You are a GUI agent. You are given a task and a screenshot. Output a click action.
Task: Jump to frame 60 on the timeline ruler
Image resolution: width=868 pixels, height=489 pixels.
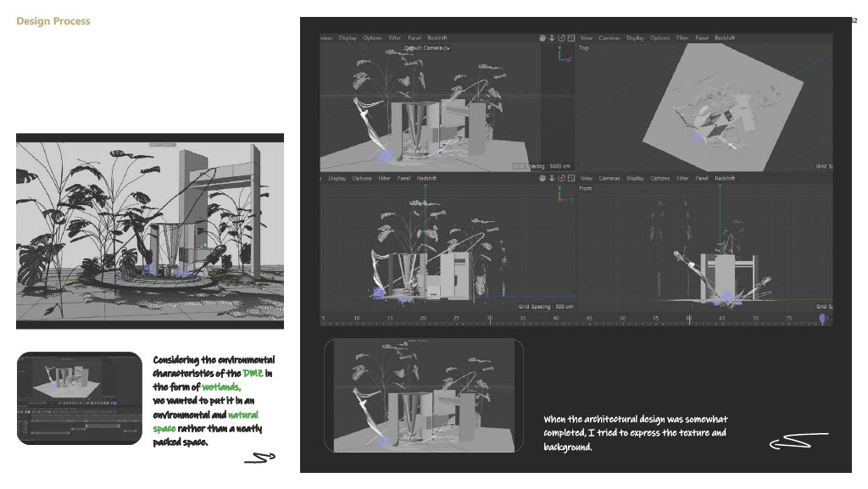click(689, 318)
